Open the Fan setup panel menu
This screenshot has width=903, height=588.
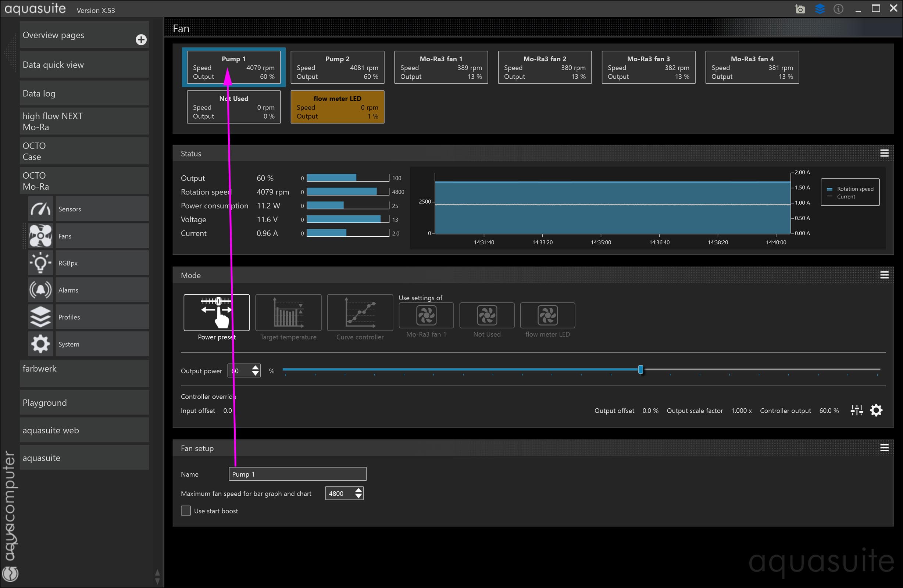884,448
